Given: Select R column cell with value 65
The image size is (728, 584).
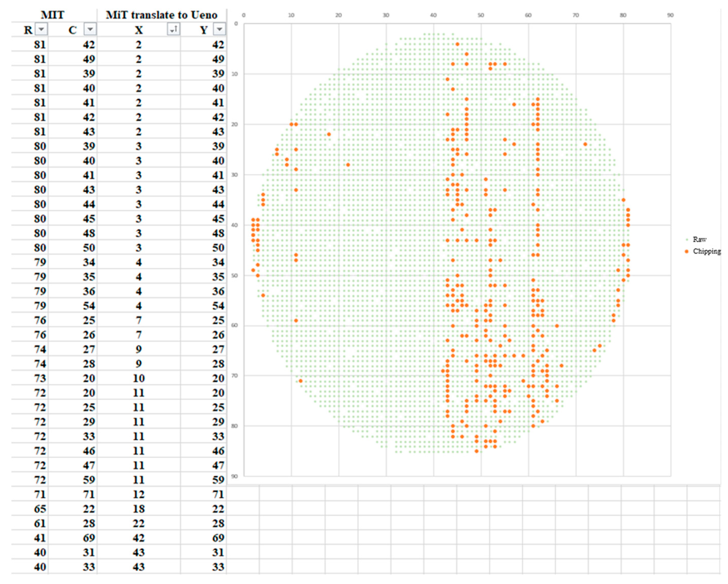Looking at the screenshot, I should coord(40,509).
